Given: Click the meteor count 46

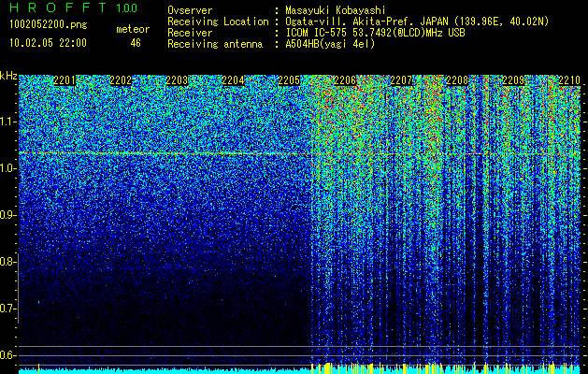Looking at the screenshot, I should coord(136,43).
